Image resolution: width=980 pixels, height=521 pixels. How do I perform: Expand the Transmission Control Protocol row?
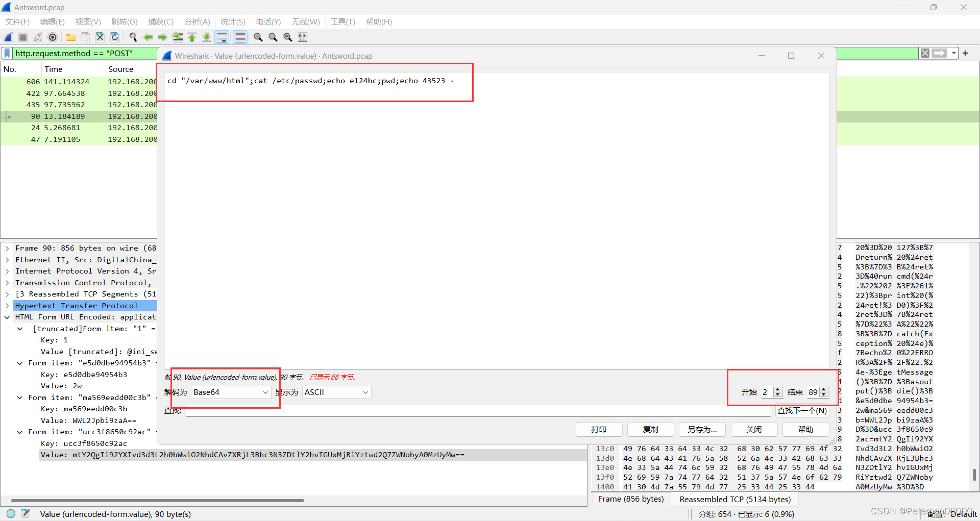coord(7,283)
